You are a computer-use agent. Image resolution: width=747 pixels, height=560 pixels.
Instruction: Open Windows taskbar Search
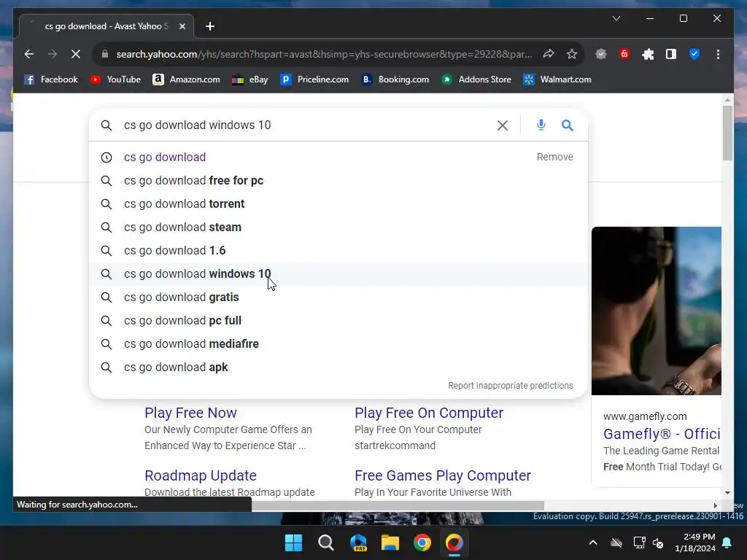tap(326, 542)
